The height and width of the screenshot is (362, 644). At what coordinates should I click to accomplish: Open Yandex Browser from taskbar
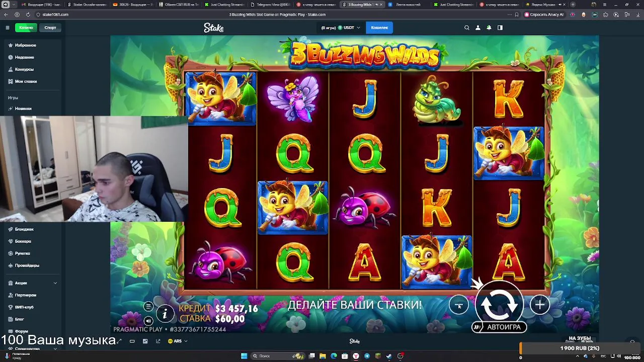tap(356, 356)
